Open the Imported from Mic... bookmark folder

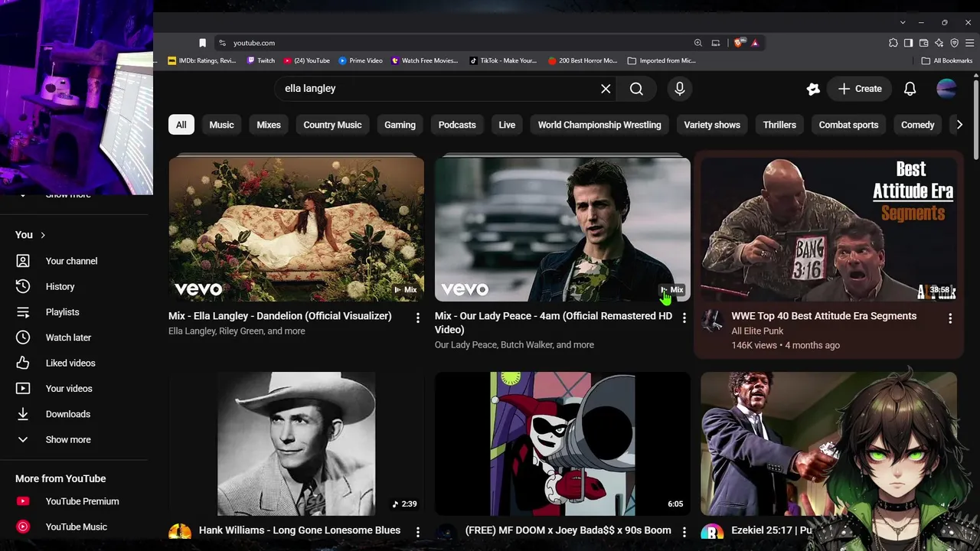click(661, 60)
